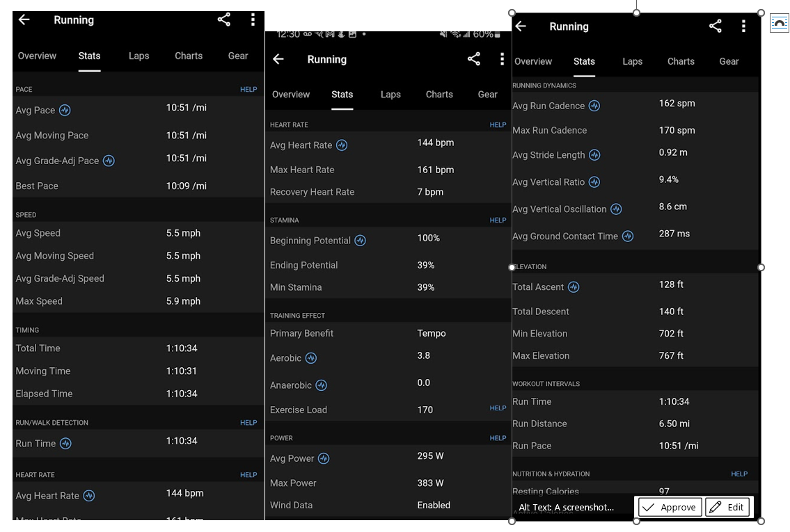The image size is (790, 532).
Task: Click chart icon beside Beginning Potential
Action: pos(361,241)
